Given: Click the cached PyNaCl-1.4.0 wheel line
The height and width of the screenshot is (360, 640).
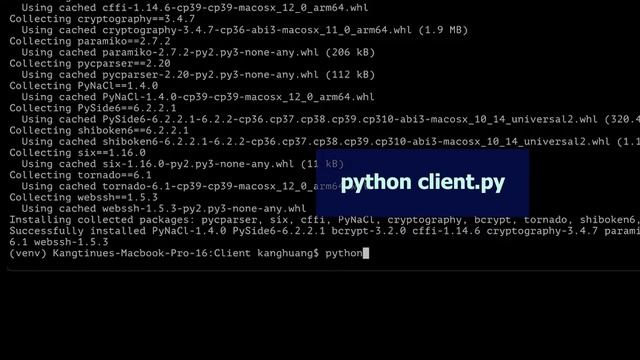Looking at the screenshot, I should 198,97.
